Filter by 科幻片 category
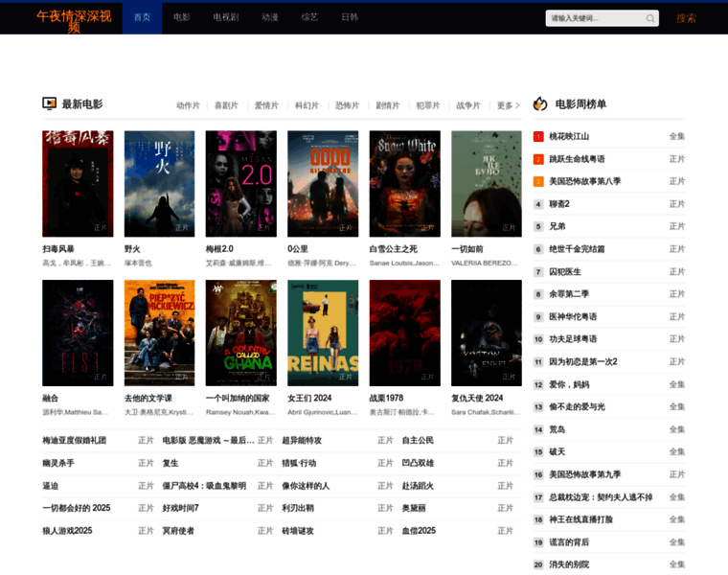This screenshot has width=728, height=575. pos(307,105)
